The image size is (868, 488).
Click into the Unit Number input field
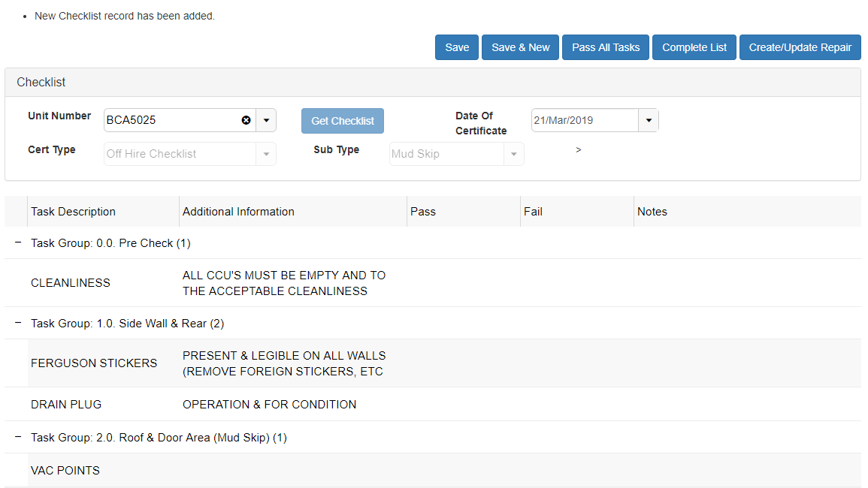[x=171, y=120]
